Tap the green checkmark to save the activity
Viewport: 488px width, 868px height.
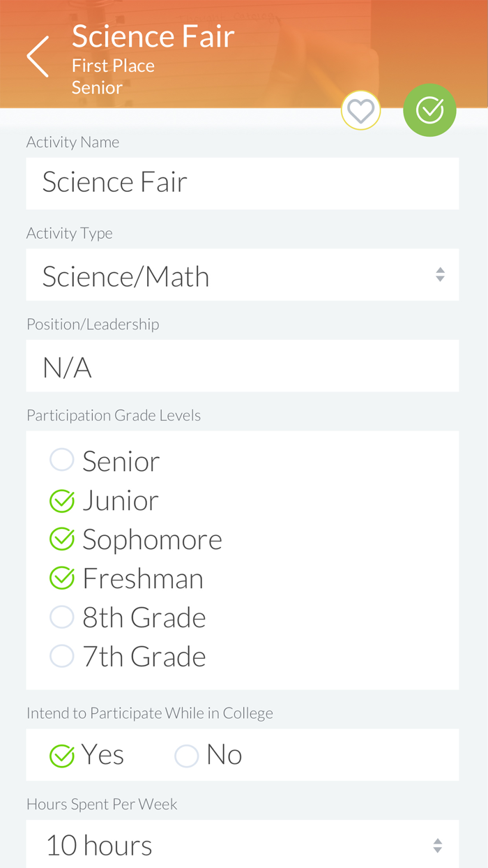pyautogui.click(x=429, y=110)
